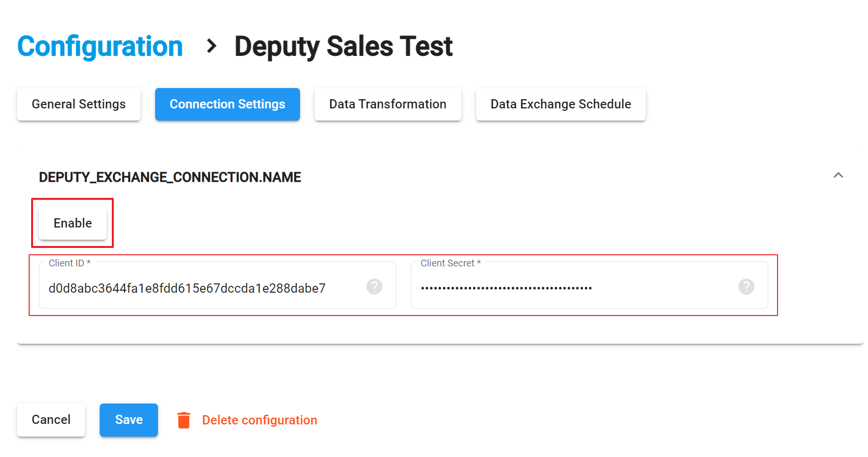Click the Delete configuration link text
Viewport: 868px width, 457px height.
[x=259, y=420]
